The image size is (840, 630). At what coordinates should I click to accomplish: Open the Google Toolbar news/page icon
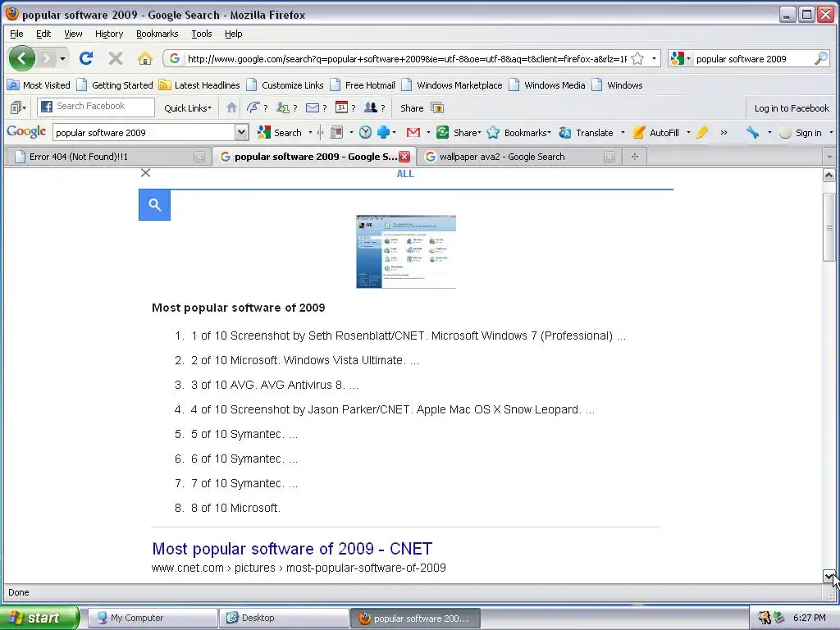336,132
